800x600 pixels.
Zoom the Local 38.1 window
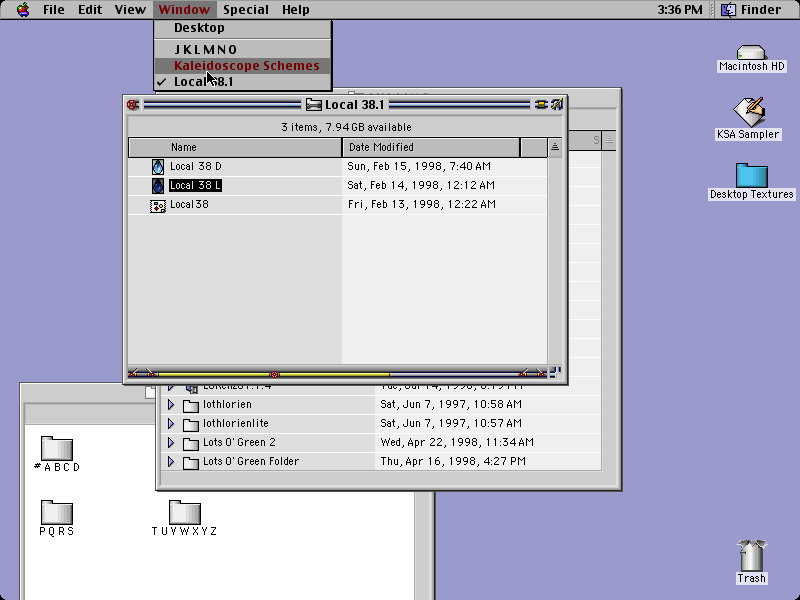pyautogui.click(x=540, y=105)
